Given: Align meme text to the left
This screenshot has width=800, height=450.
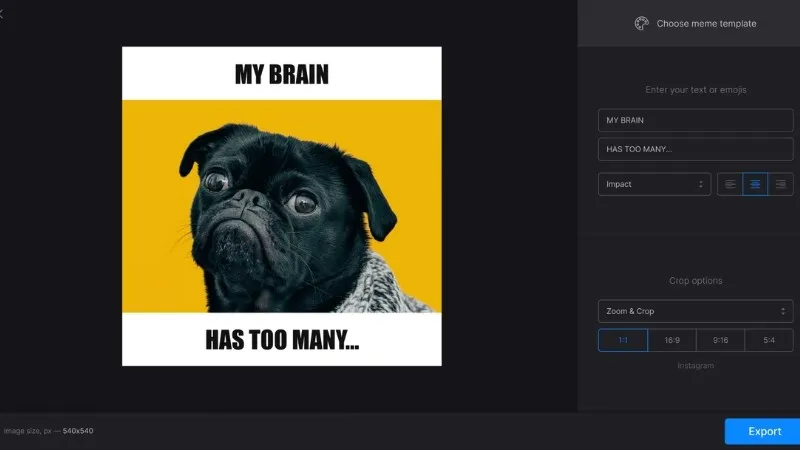Looking at the screenshot, I should tap(730, 184).
